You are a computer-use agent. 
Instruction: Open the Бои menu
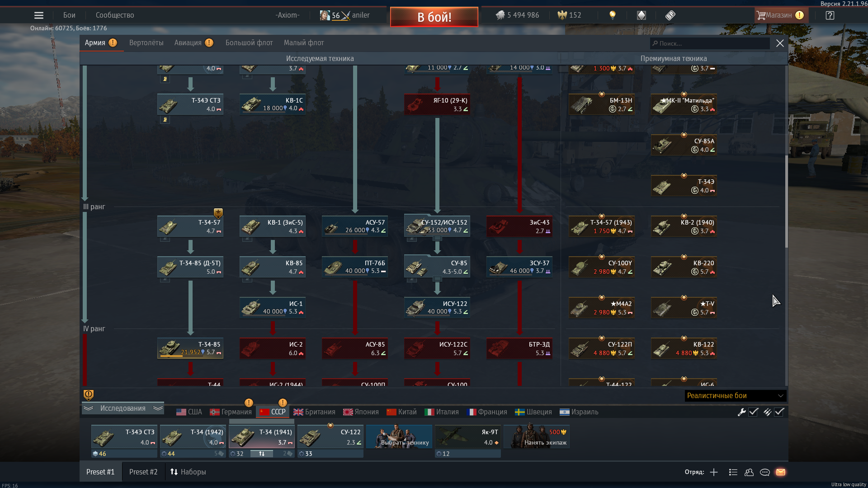tap(69, 15)
